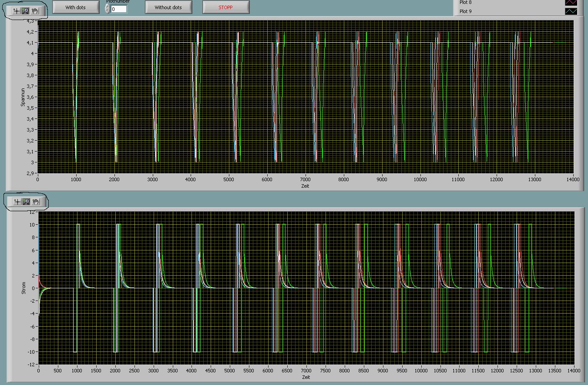Open zoom tool above Strom graph
The width and height of the screenshot is (588, 385).
coord(26,201)
